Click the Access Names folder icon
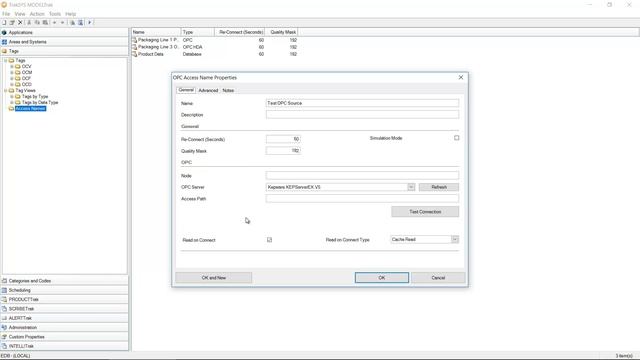 coord(11,109)
